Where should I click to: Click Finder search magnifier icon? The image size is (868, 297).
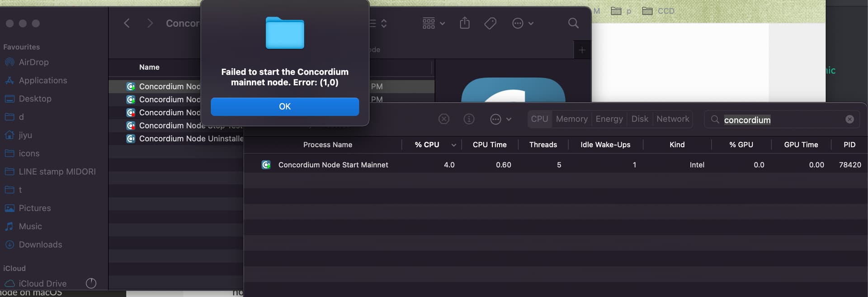[573, 23]
